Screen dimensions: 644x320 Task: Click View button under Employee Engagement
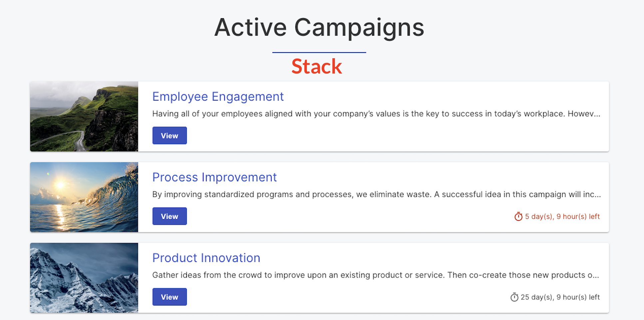169,135
